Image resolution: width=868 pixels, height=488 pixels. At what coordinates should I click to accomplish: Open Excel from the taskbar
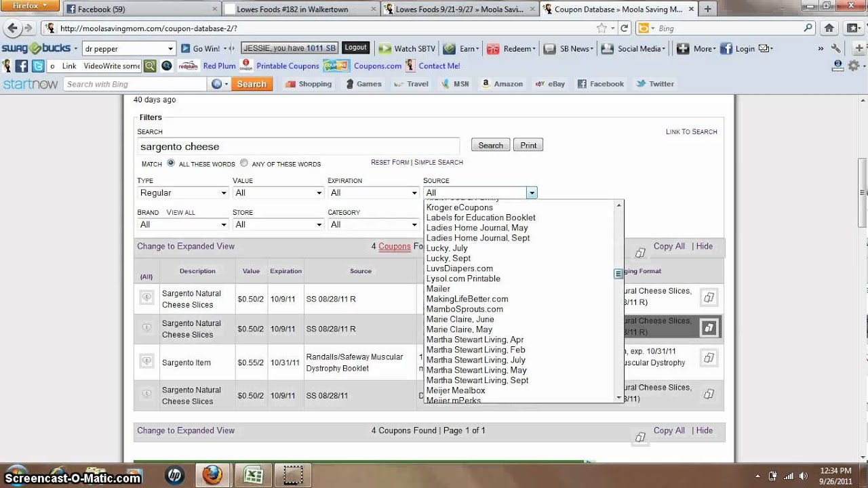(253, 475)
